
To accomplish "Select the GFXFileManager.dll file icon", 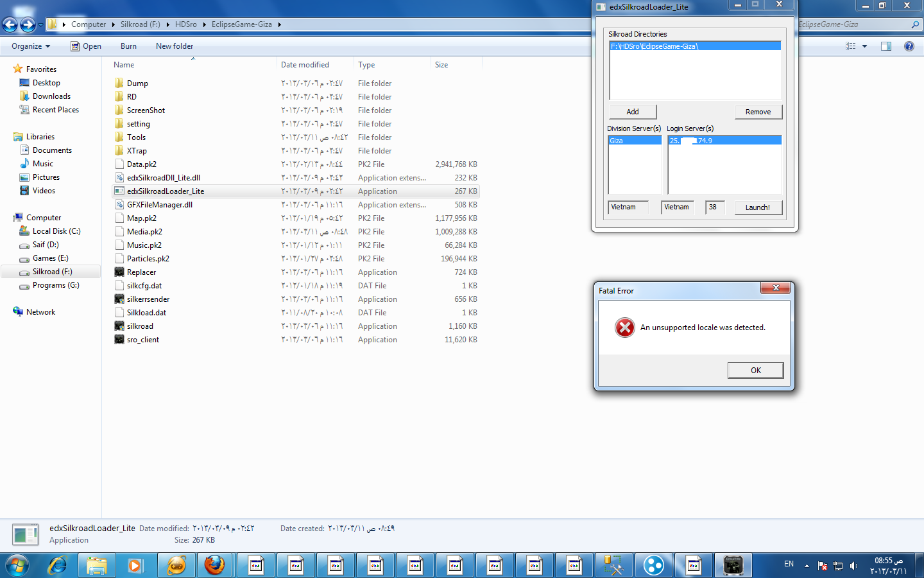I will click(119, 204).
